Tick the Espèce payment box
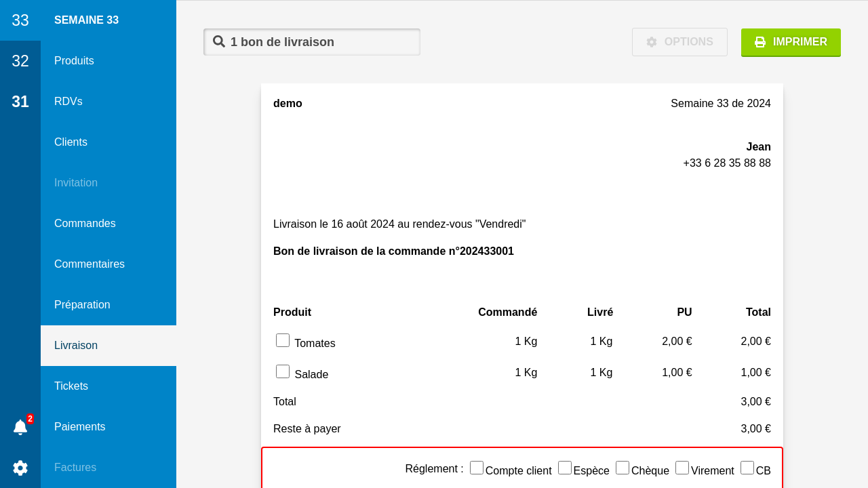 (565, 468)
